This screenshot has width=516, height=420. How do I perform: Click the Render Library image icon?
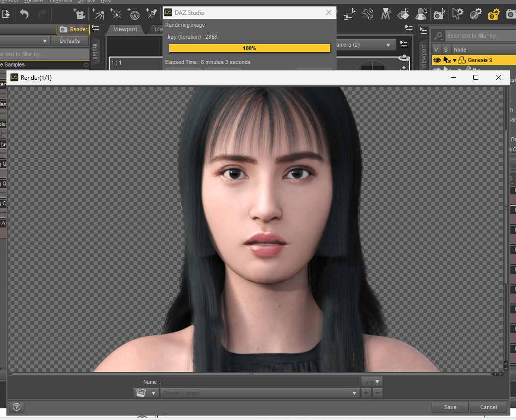(x=141, y=393)
